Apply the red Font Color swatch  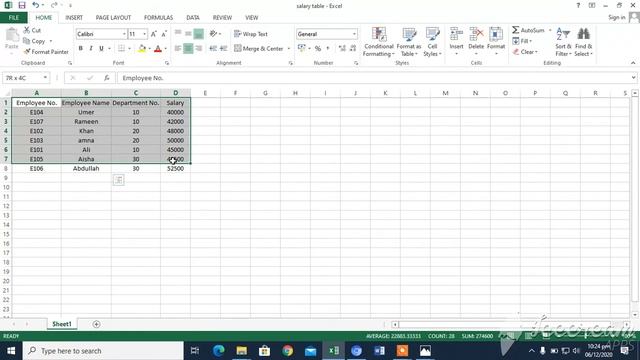[x=158, y=49]
